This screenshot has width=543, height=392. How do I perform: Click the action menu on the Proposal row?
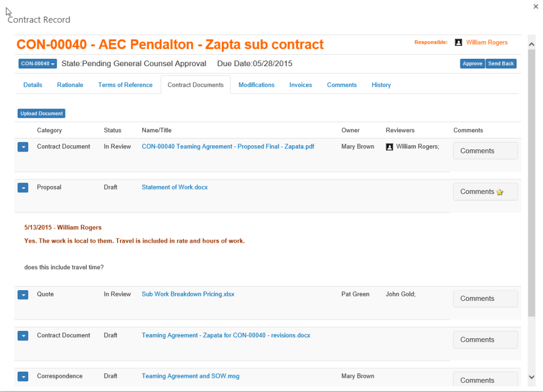[x=23, y=187]
